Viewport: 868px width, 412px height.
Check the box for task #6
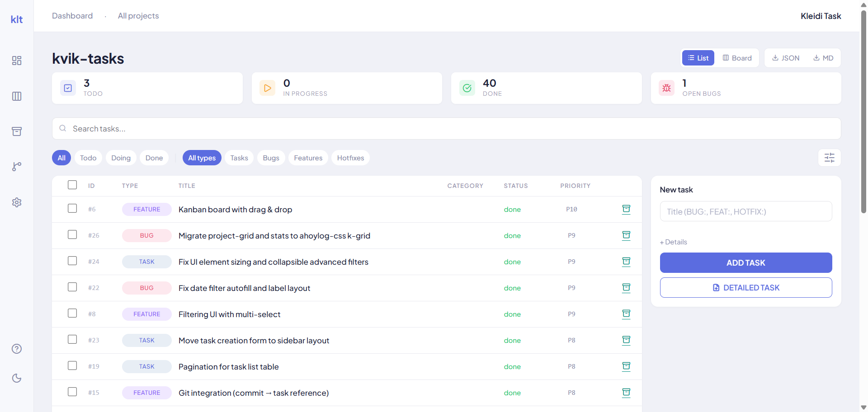pyautogui.click(x=72, y=208)
